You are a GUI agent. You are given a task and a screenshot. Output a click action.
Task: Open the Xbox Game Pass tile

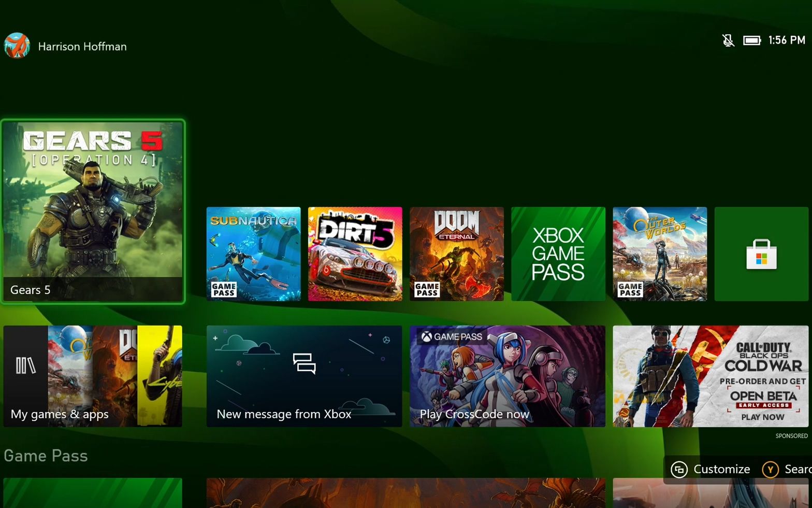(558, 254)
